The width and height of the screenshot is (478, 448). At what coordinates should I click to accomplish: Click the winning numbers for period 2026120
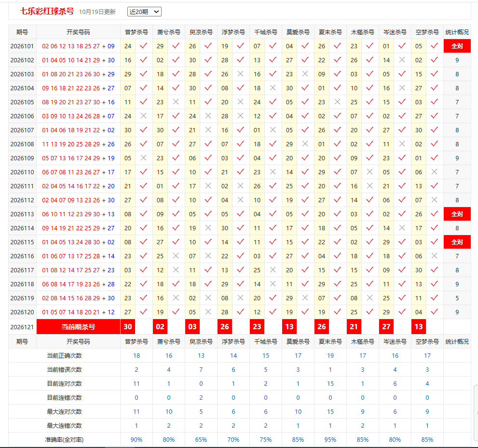pos(78,312)
